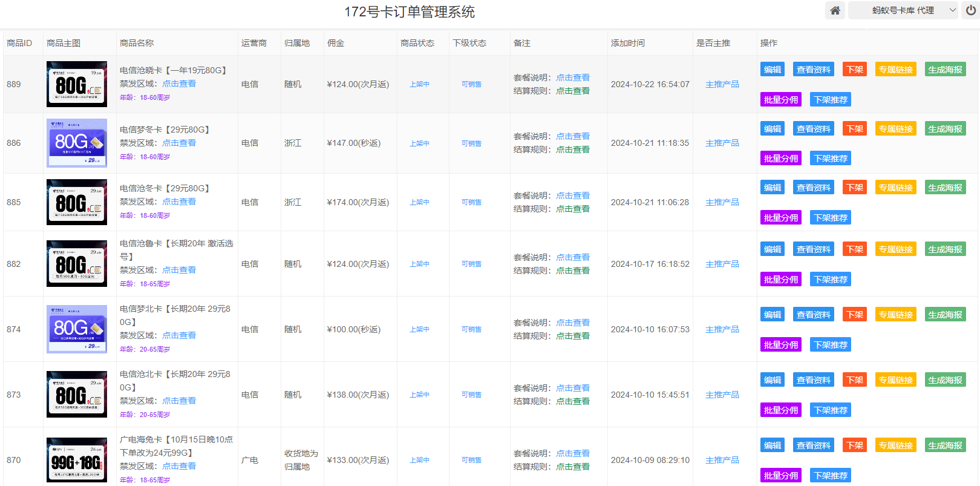Select commission cell ¥174.00(次月返)
980x486 pixels.
(x=358, y=202)
